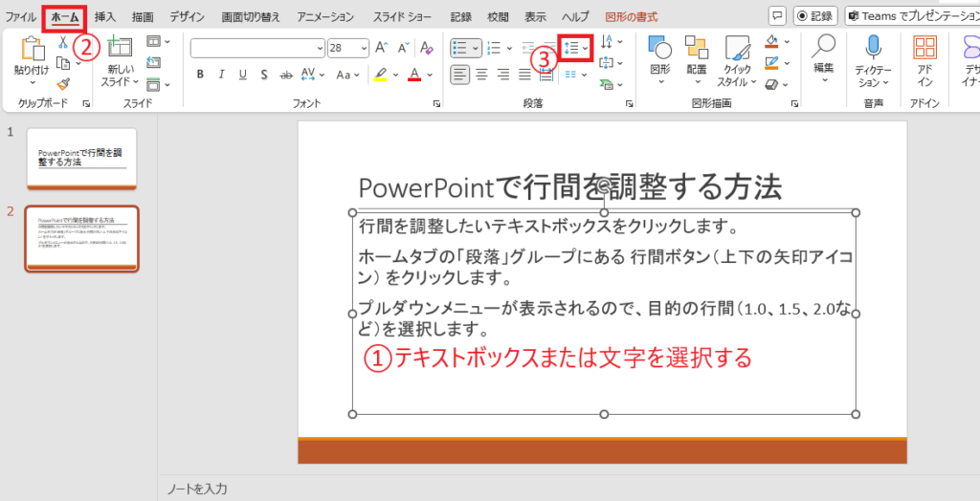Click the decrease indent icon
Screen dimensions: 980x501
528,48
